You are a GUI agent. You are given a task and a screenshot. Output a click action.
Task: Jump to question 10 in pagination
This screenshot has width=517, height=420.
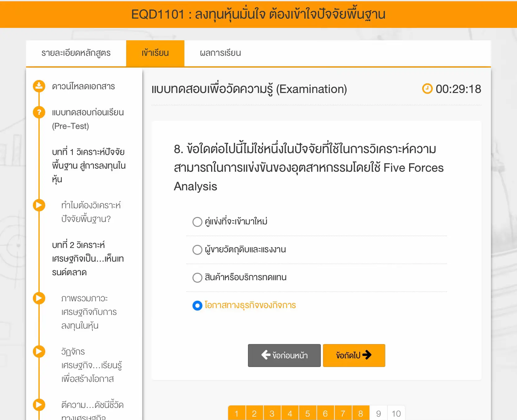point(396,413)
